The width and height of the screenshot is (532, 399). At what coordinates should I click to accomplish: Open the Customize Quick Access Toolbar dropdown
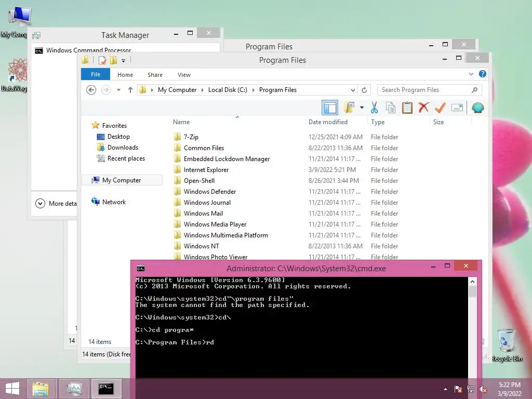pos(123,61)
